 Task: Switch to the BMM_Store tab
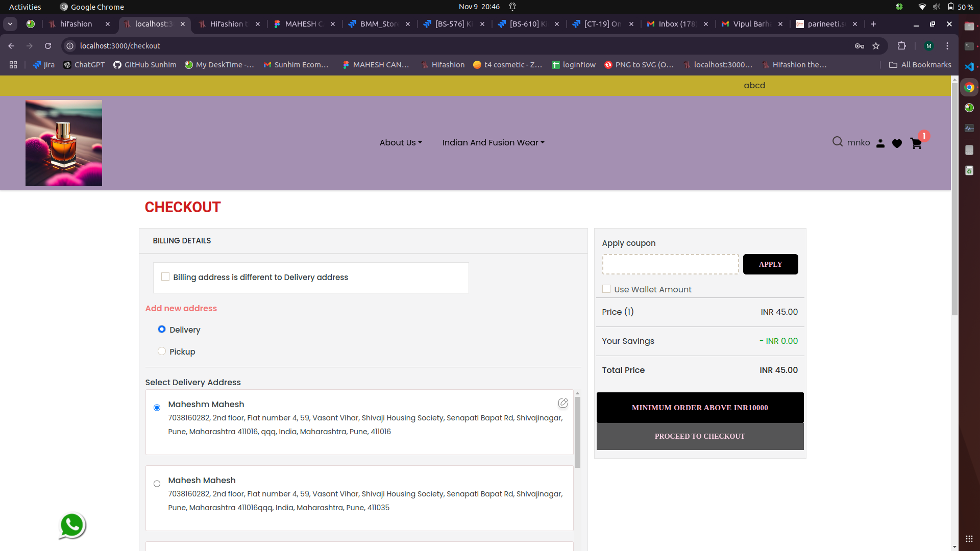point(380,24)
